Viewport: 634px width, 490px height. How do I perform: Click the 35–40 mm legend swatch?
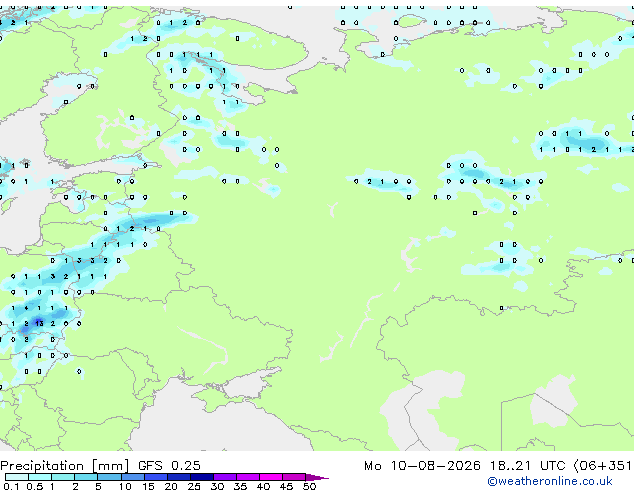[x=248, y=477]
